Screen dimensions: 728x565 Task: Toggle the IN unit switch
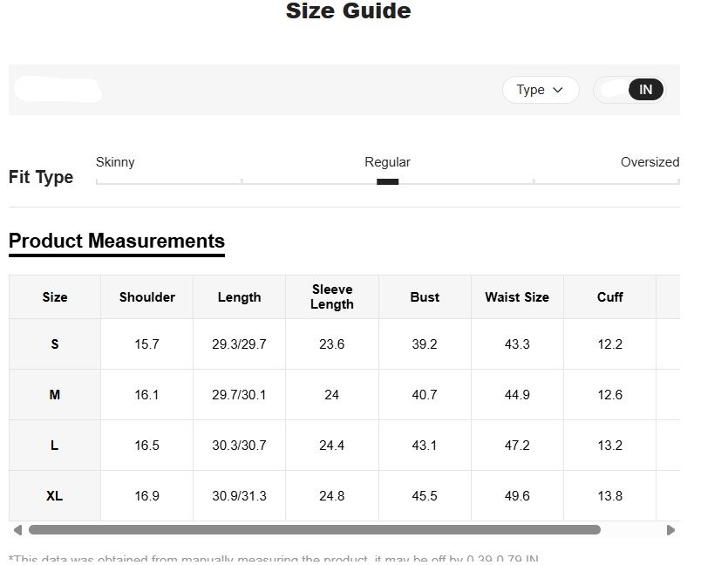tap(630, 90)
